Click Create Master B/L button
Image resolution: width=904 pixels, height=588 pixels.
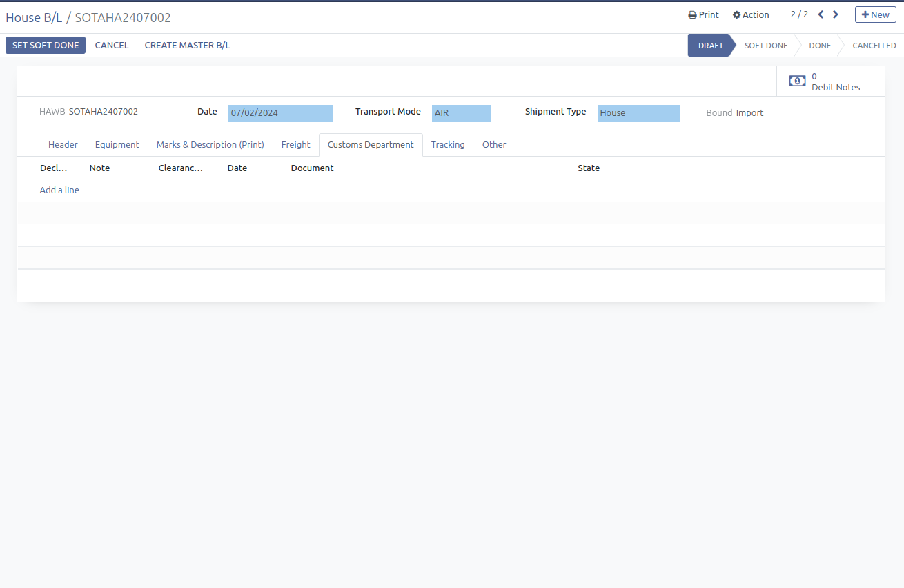click(x=187, y=46)
